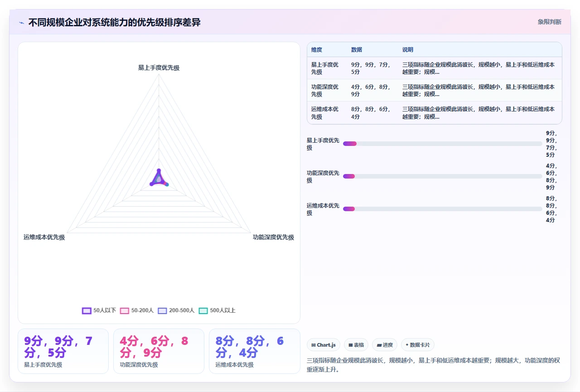Toggle the 500人以上 legend dataset

tap(217, 310)
